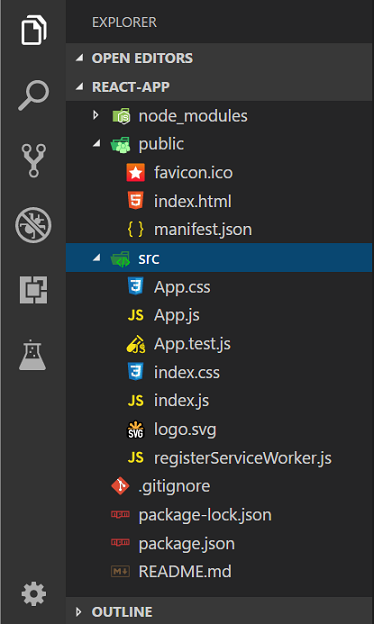The height and width of the screenshot is (624, 374).
Task: Open the Extensions view
Action: [33, 290]
